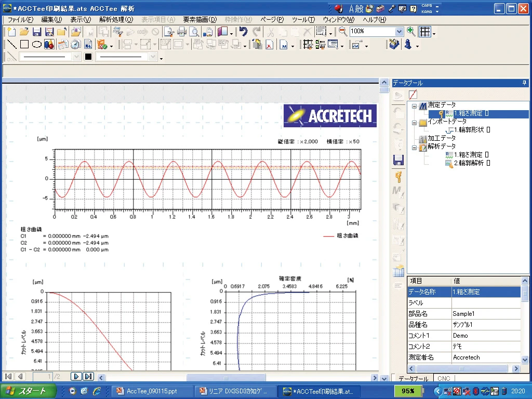This screenshot has width=532, height=399.
Task: Switch to the CNC tab
Action: coord(444,378)
